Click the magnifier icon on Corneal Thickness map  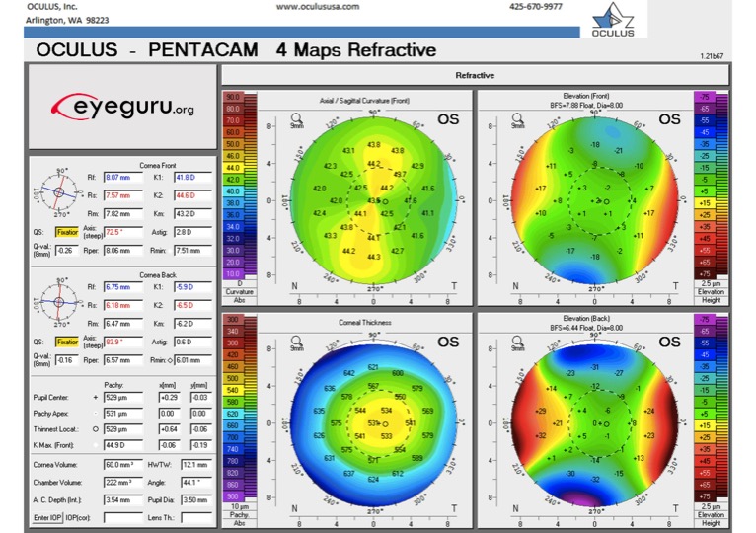click(296, 341)
